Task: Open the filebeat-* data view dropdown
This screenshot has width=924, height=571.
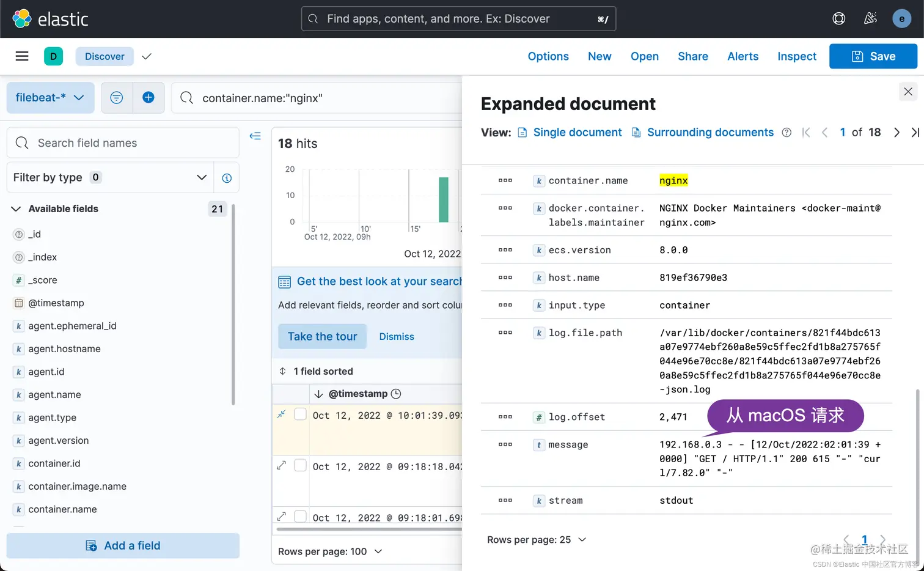Action: click(x=51, y=98)
